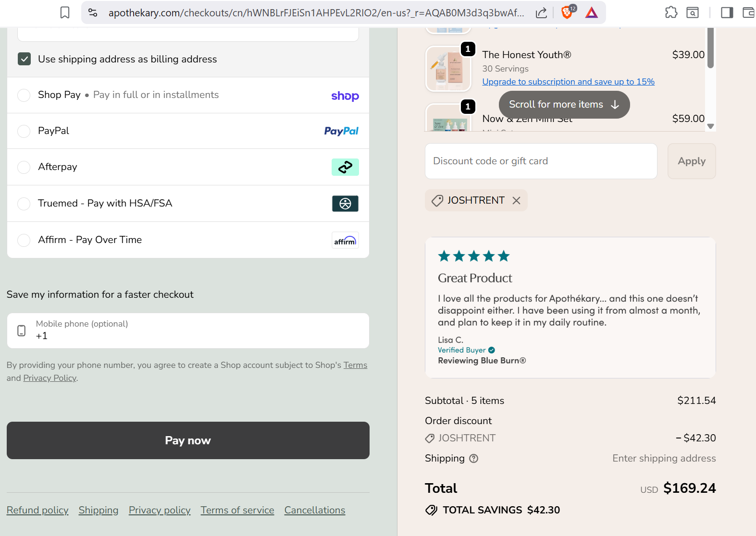Open the Extensions puzzle icon

671,12
